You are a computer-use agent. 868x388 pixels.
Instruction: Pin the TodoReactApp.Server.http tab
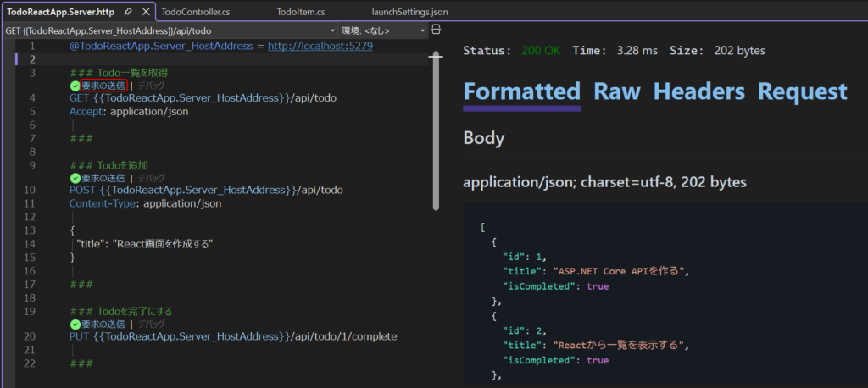(127, 13)
